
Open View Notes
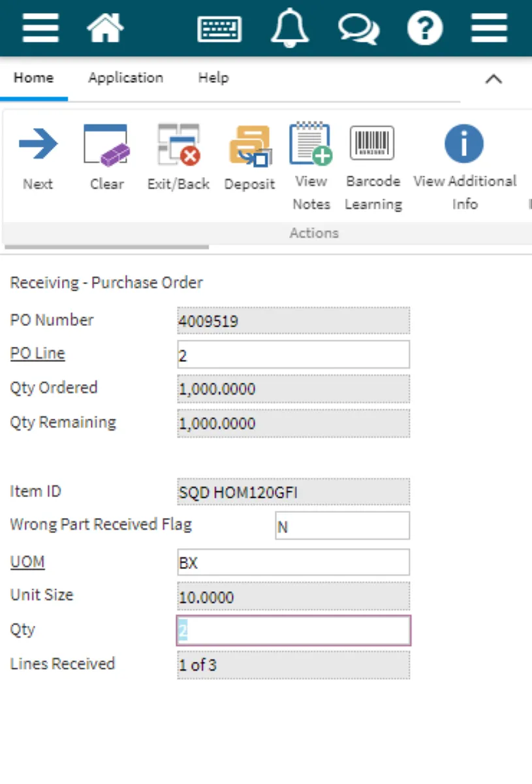click(x=311, y=166)
